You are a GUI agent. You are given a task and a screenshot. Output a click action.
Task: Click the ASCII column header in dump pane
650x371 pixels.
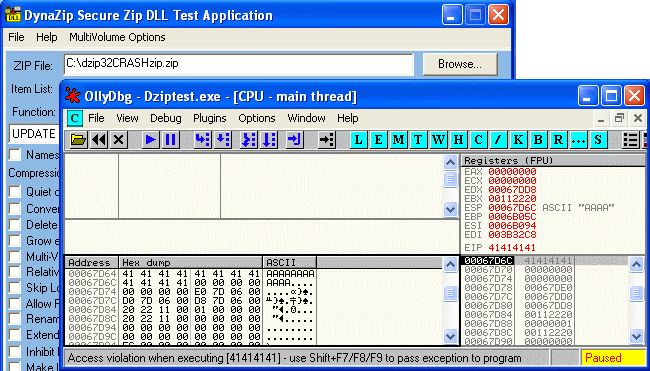pyautogui.click(x=290, y=263)
